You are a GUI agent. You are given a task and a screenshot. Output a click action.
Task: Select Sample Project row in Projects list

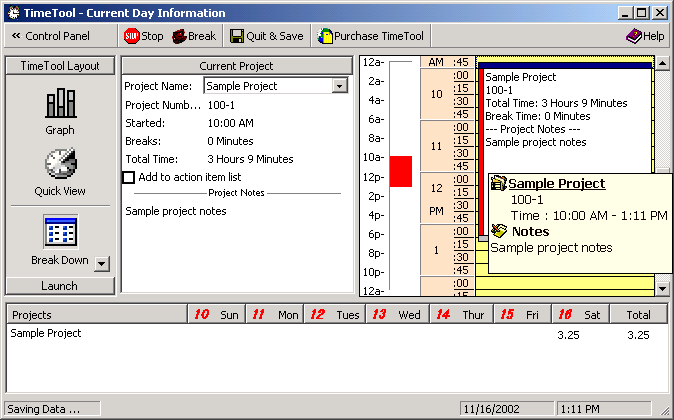46,333
